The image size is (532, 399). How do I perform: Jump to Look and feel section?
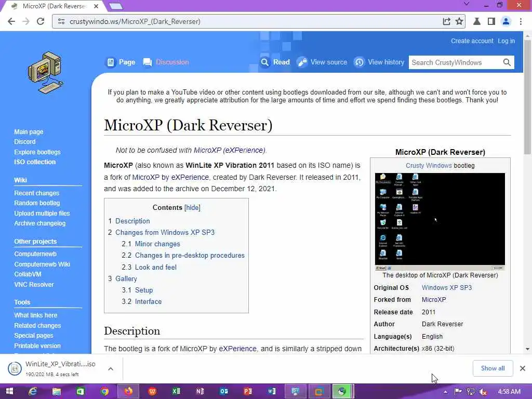coord(156,267)
